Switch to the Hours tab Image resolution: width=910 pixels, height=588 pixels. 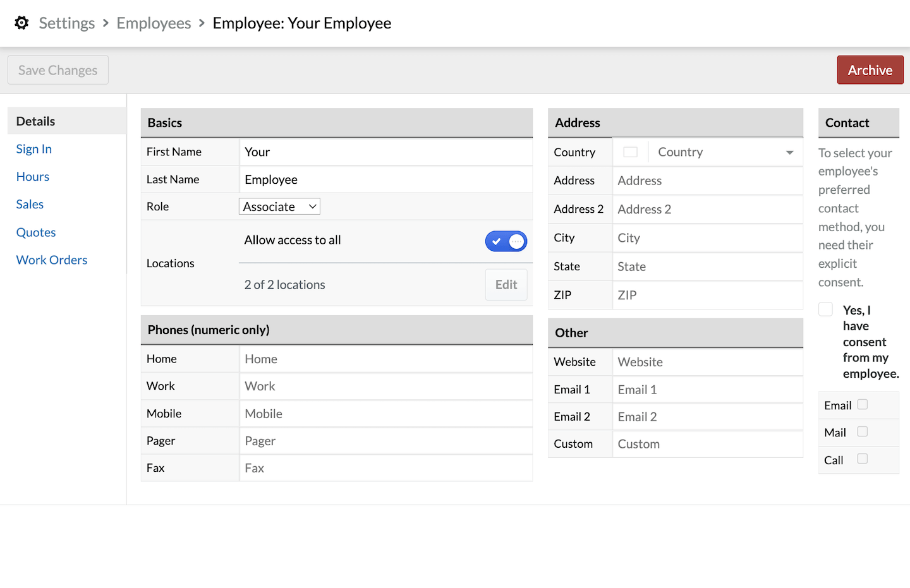point(33,177)
